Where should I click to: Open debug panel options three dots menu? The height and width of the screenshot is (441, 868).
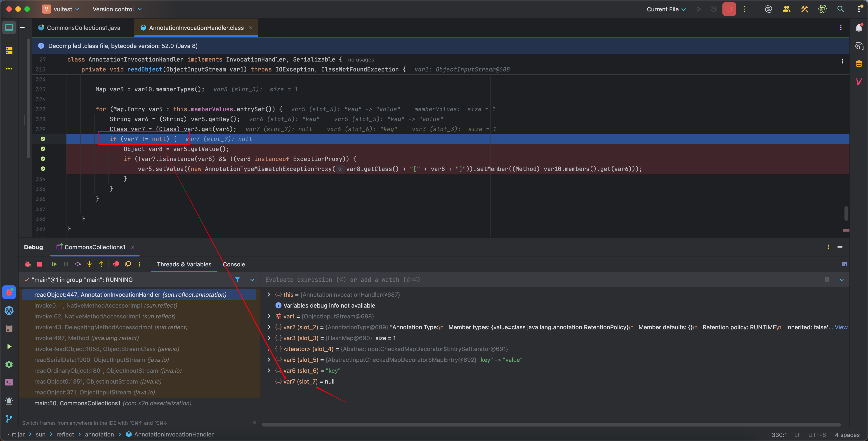828,247
